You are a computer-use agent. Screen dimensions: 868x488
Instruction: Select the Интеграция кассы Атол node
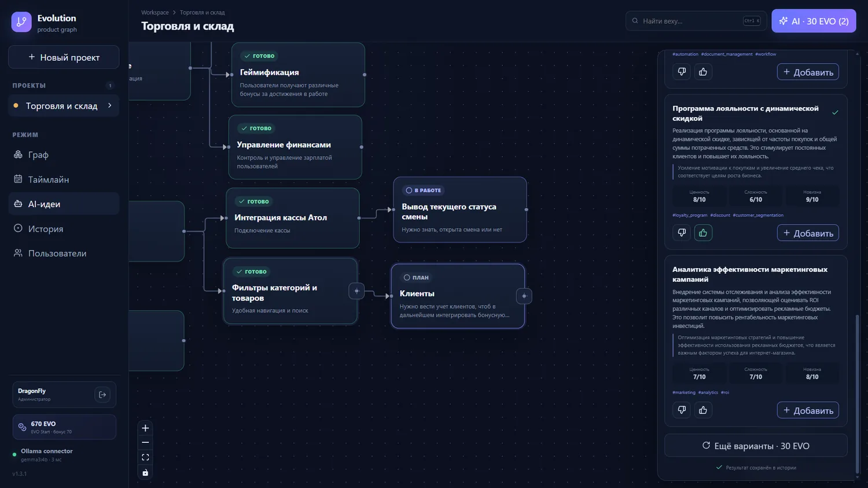pyautogui.click(x=292, y=218)
